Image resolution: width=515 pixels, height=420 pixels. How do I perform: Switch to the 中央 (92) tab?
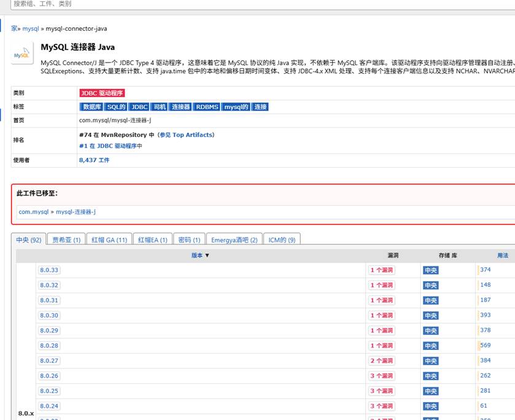29,239
